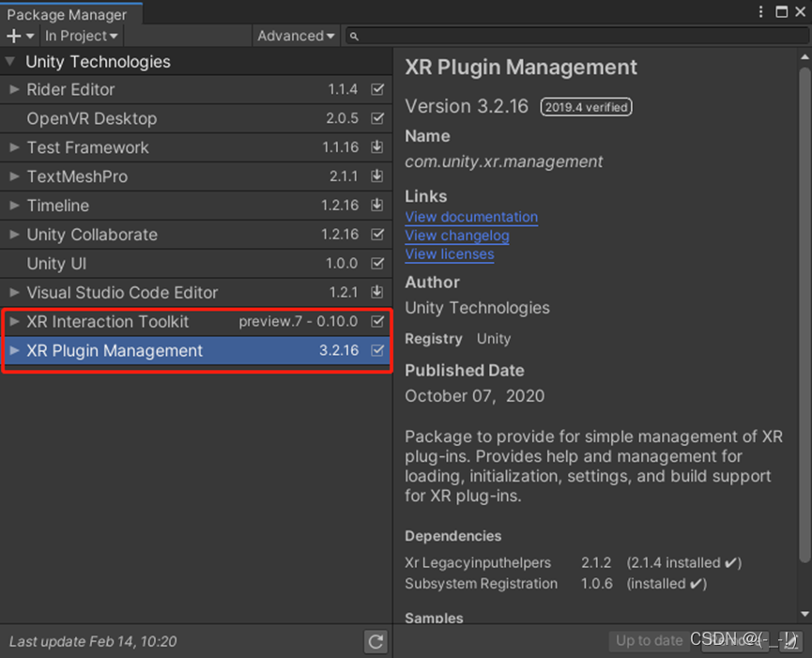Open the In Project filter dropdown

[x=82, y=36]
